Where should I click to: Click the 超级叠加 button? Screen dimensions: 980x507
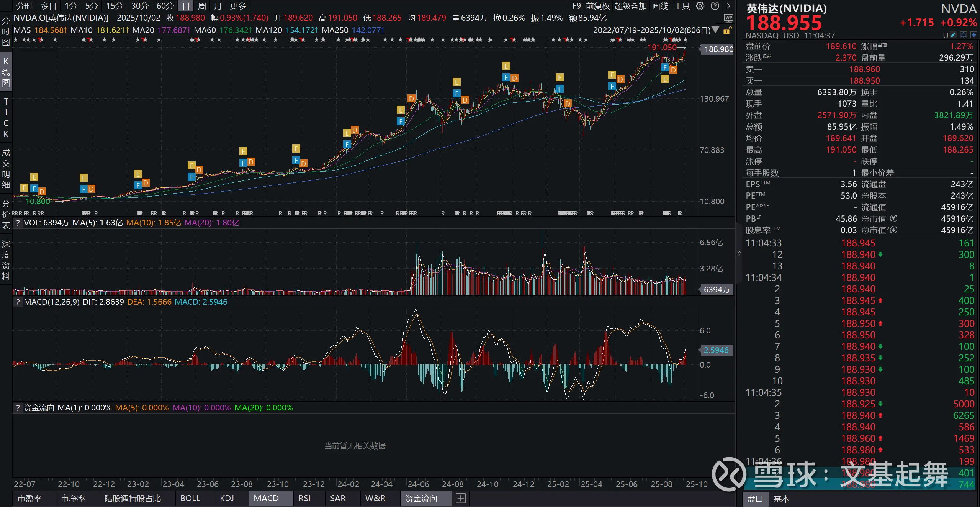(630, 6)
